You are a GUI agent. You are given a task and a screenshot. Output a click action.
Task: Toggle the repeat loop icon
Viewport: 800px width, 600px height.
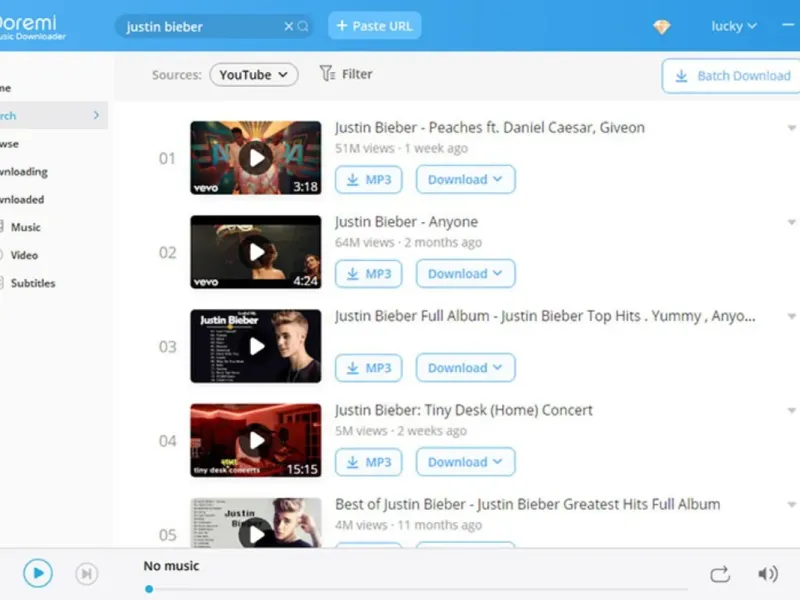(720, 574)
